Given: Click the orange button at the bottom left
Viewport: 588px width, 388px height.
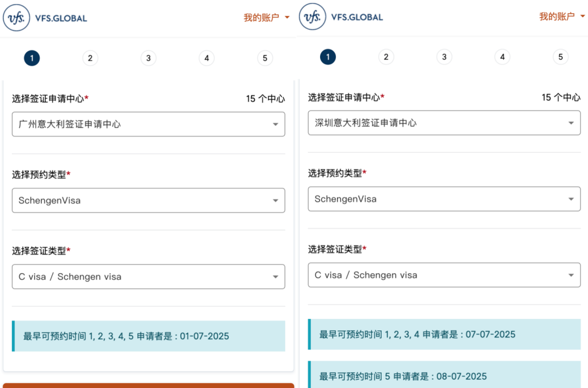Looking at the screenshot, I should click(149, 386).
